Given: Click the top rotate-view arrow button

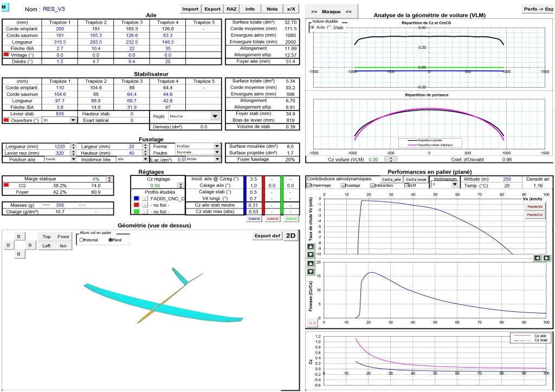Looking at the screenshot, I should point(19,237).
